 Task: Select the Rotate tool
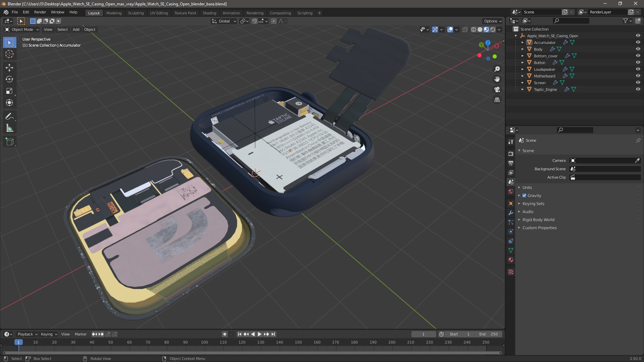point(9,79)
